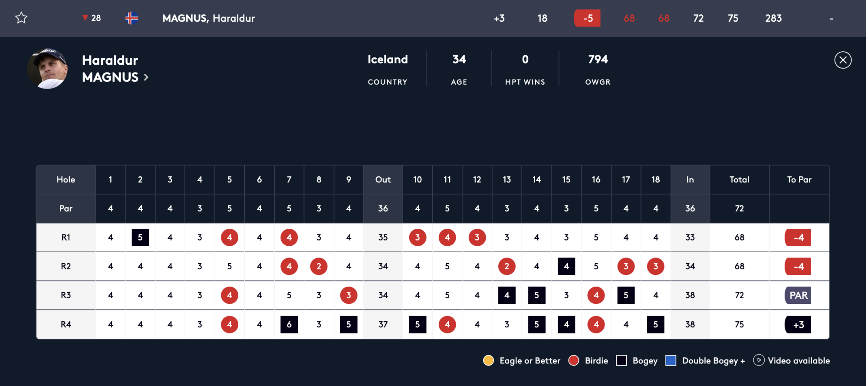Viewport: 868px width, 386px height.
Task: Click the video available play icon
Action: [758, 360]
